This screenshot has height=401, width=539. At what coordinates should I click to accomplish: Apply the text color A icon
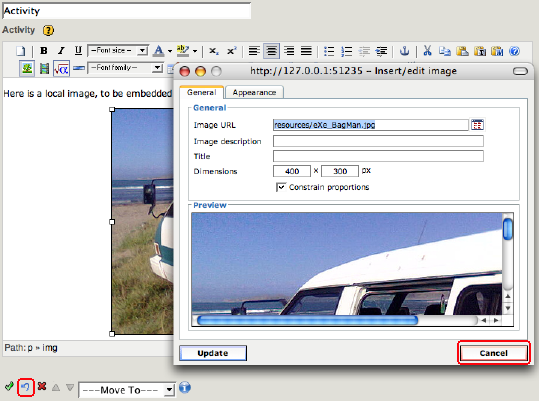pos(158,51)
